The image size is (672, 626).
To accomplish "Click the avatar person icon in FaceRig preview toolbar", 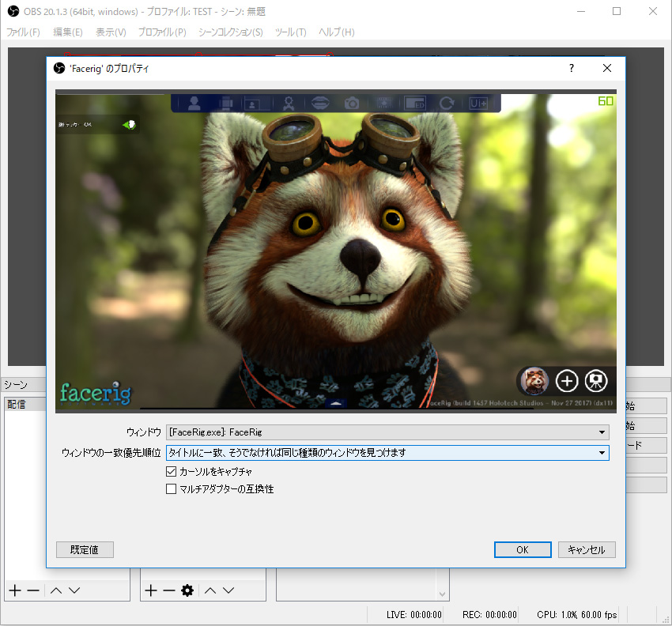I will click(194, 104).
